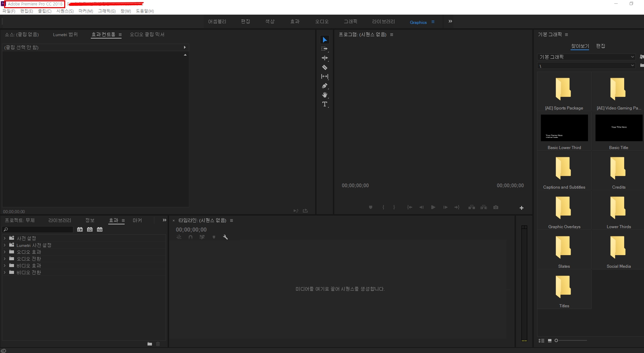The width and height of the screenshot is (644, 353).
Task: Select the Basic Title template
Action: [x=619, y=132]
